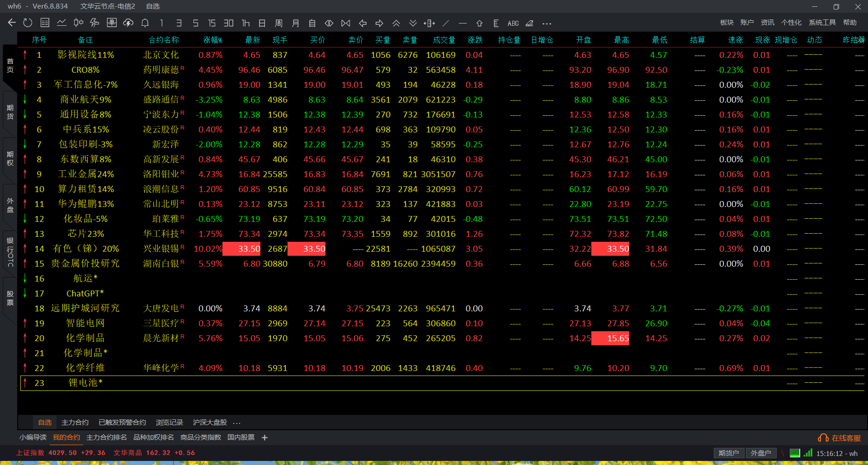The image size is (868, 465).
Task: Open the 主力合约排名 page tab
Action: point(106,437)
